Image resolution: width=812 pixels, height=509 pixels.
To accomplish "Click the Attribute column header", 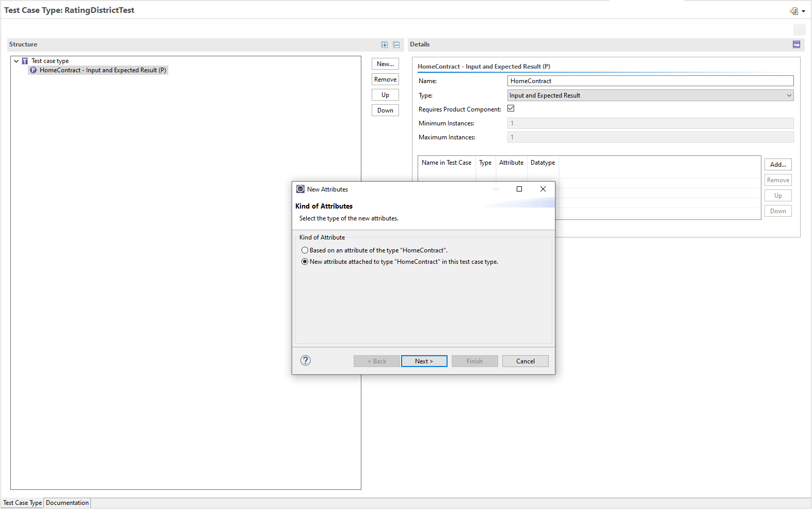I will 511,163.
